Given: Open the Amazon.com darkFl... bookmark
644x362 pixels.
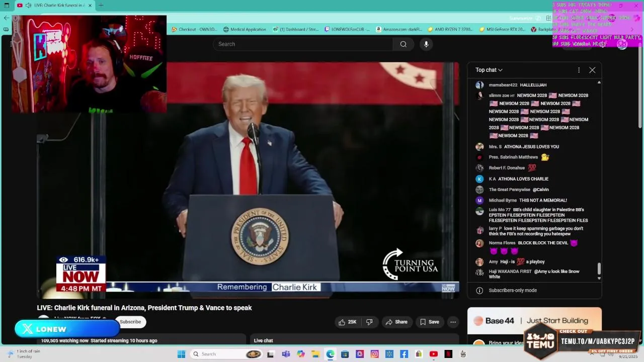Looking at the screenshot, I should pyautogui.click(x=399, y=29).
